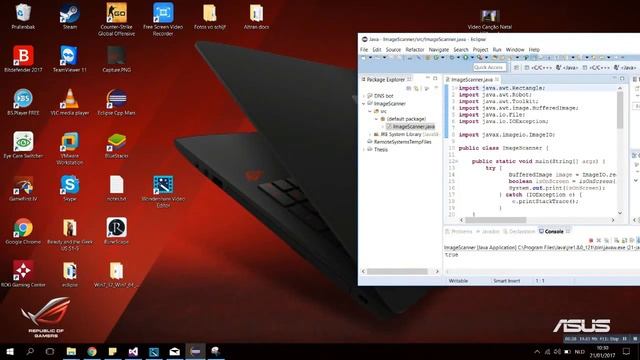Open the Run button dropdown arrow
The height and width of the screenshot is (360, 640).
[471, 58]
